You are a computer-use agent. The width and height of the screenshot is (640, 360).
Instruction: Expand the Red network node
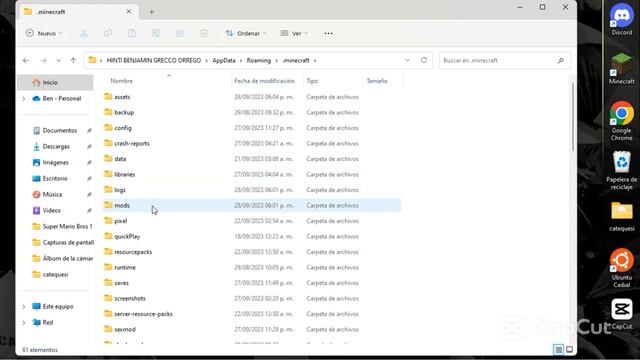point(24,322)
